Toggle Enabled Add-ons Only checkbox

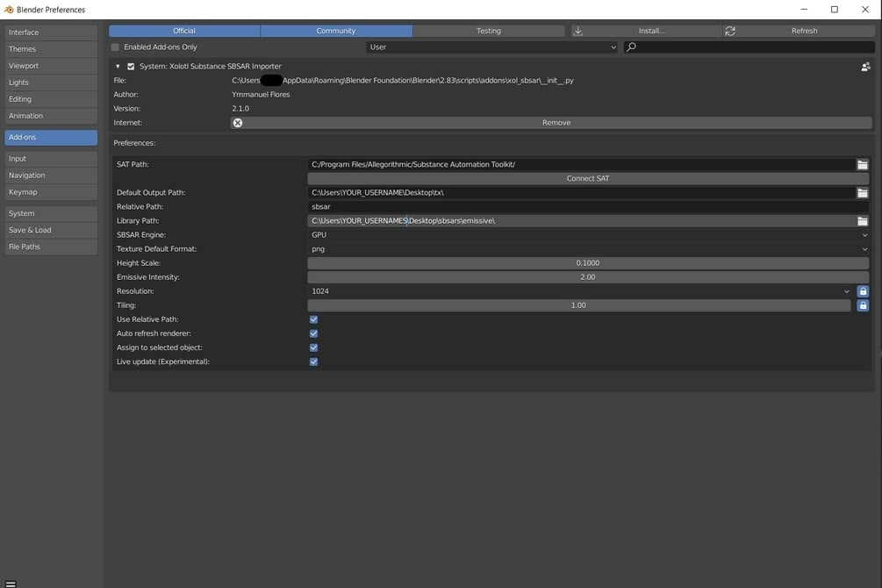point(115,47)
